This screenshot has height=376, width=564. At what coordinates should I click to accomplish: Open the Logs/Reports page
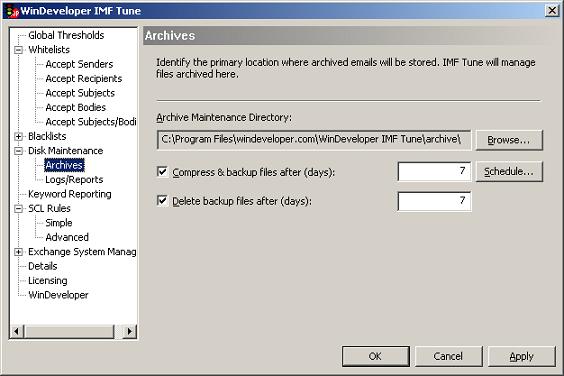pyautogui.click(x=74, y=180)
